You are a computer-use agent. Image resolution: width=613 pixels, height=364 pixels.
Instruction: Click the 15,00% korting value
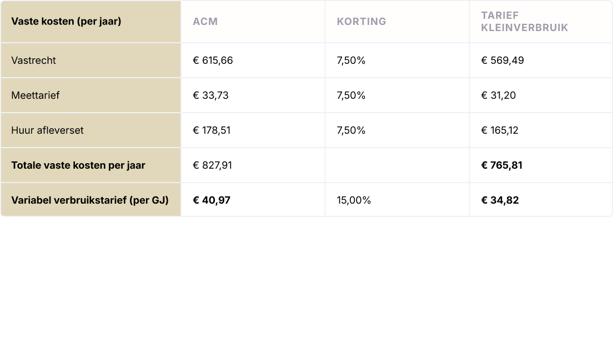tap(354, 200)
